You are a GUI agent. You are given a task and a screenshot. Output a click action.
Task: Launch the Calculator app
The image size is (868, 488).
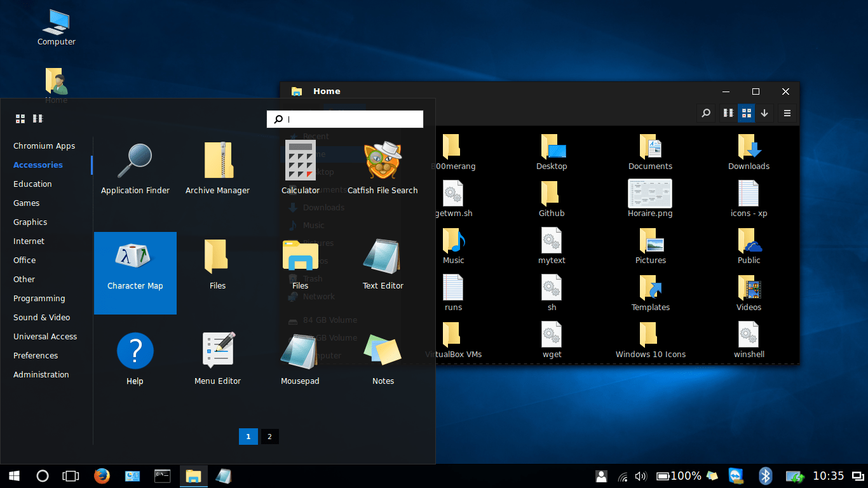coord(300,167)
